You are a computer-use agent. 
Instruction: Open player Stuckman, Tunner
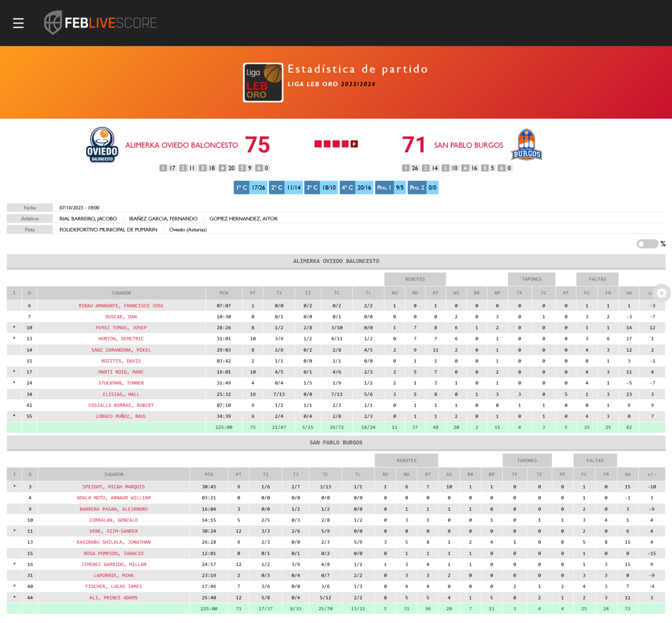(121, 383)
